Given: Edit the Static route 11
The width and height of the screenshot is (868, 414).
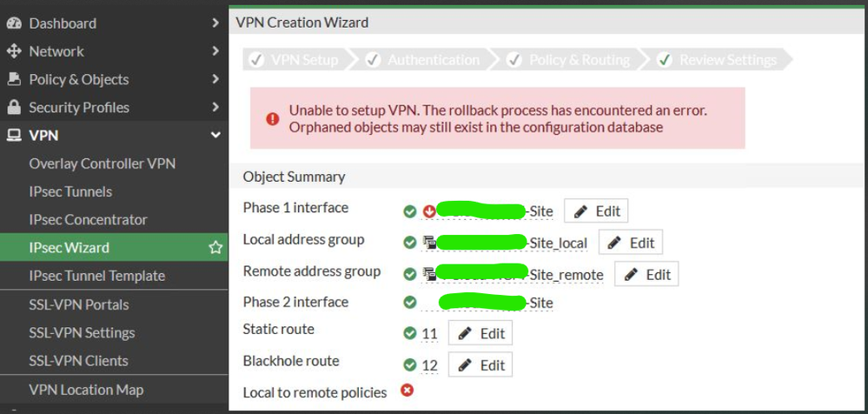Looking at the screenshot, I should pos(480,333).
